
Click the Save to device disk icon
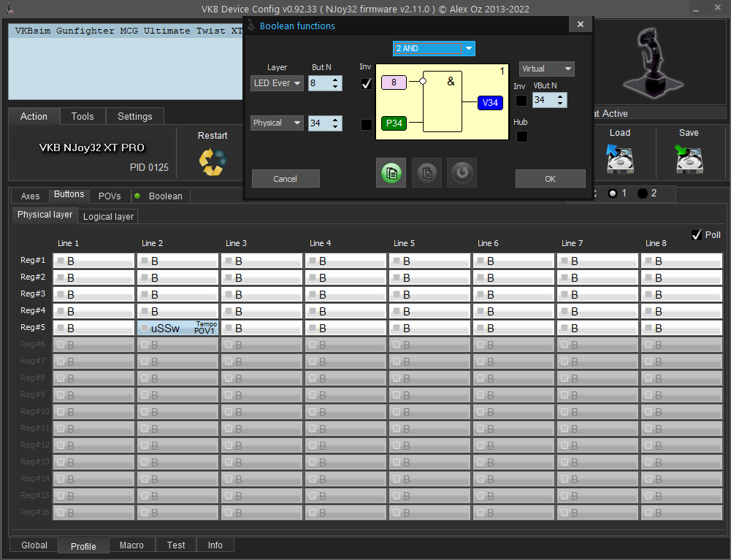pyautogui.click(x=688, y=158)
